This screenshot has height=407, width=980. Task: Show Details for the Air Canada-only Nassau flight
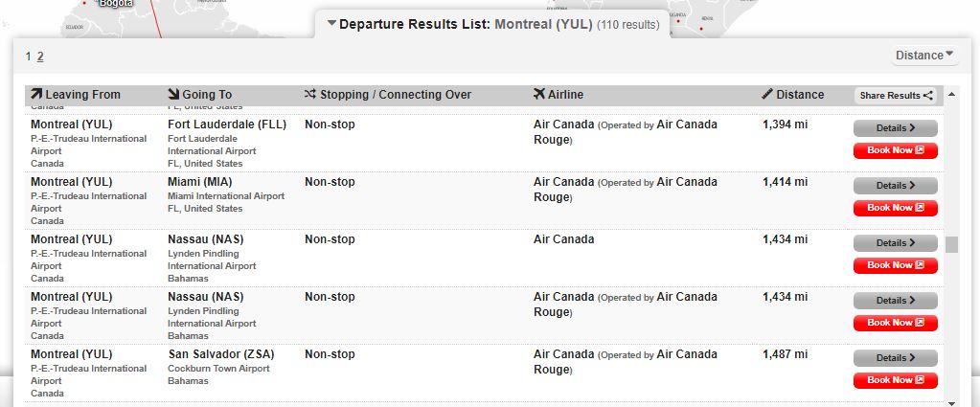coord(895,242)
